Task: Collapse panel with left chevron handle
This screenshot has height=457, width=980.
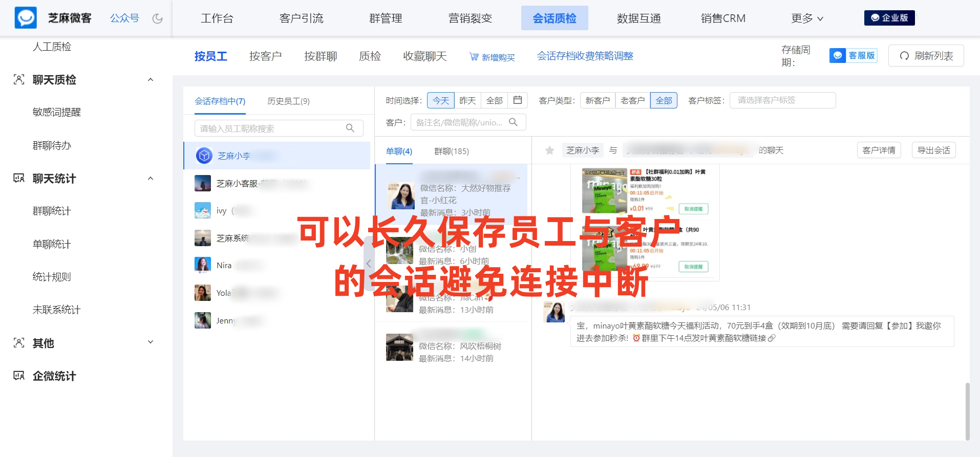Action: tap(369, 264)
